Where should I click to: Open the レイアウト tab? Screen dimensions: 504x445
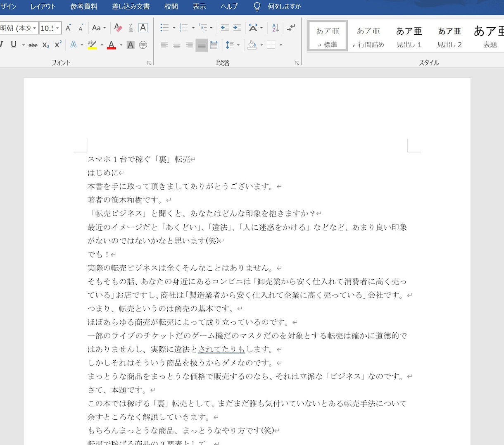(x=43, y=7)
